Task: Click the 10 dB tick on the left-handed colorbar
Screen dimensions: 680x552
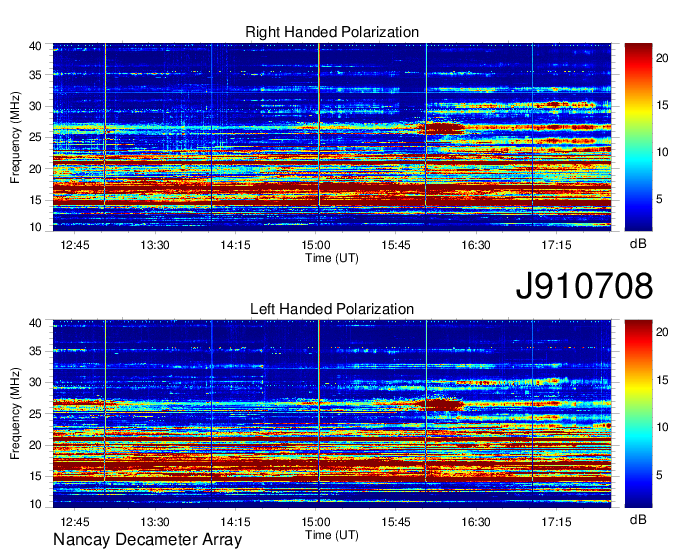Action: 662,428
